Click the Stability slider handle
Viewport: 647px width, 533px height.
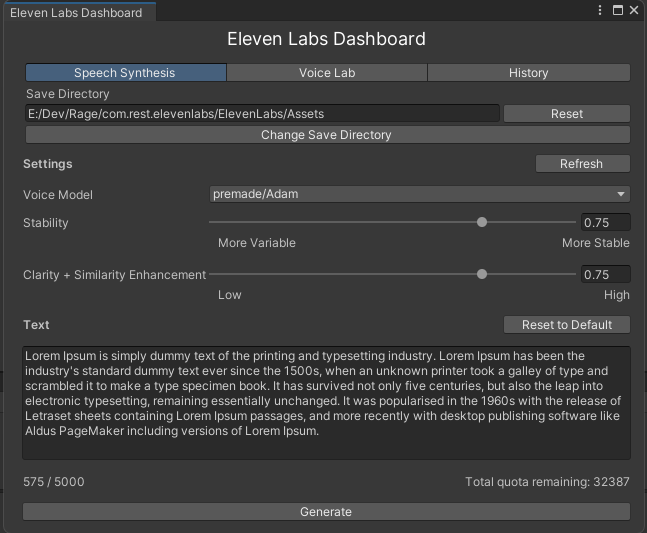pyautogui.click(x=482, y=222)
